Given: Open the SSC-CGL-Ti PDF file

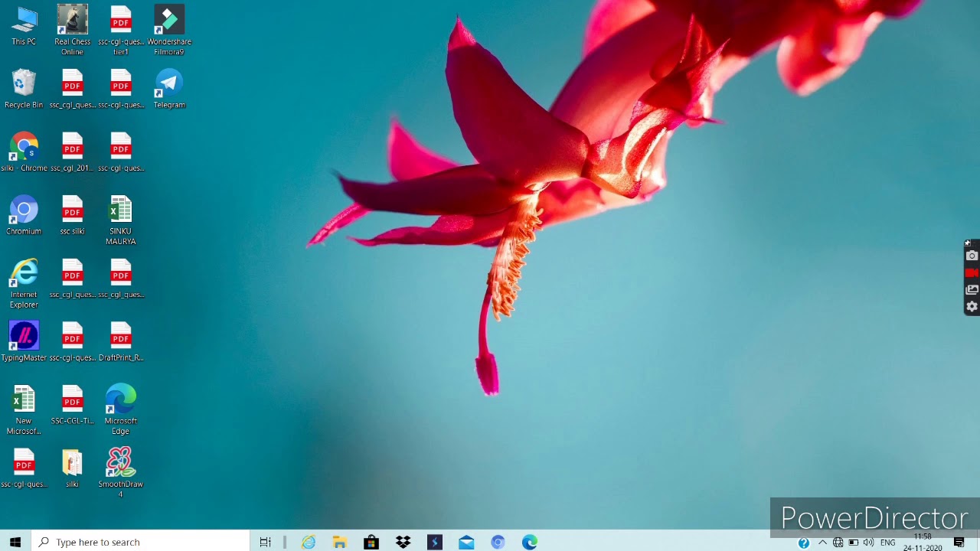Looking at the screenshot, I should click(x=72, y=405).
